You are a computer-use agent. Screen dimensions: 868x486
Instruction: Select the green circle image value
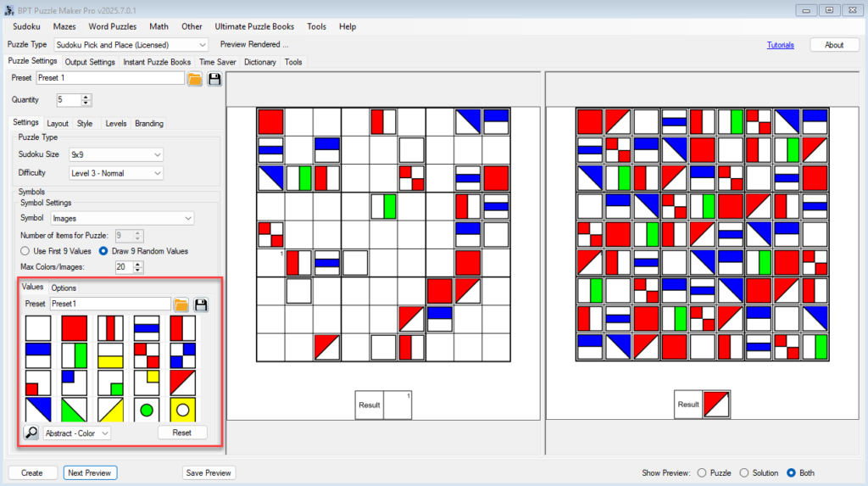[147, 410]
